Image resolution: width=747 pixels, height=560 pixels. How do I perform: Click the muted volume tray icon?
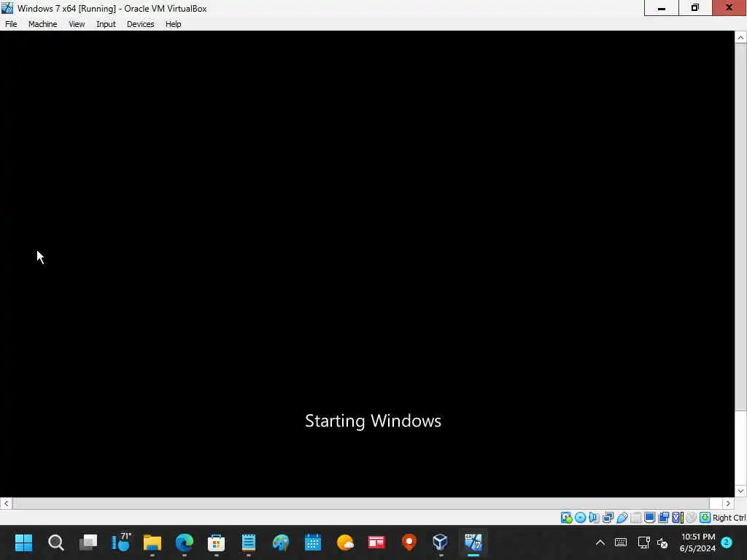tap(662, 542)
